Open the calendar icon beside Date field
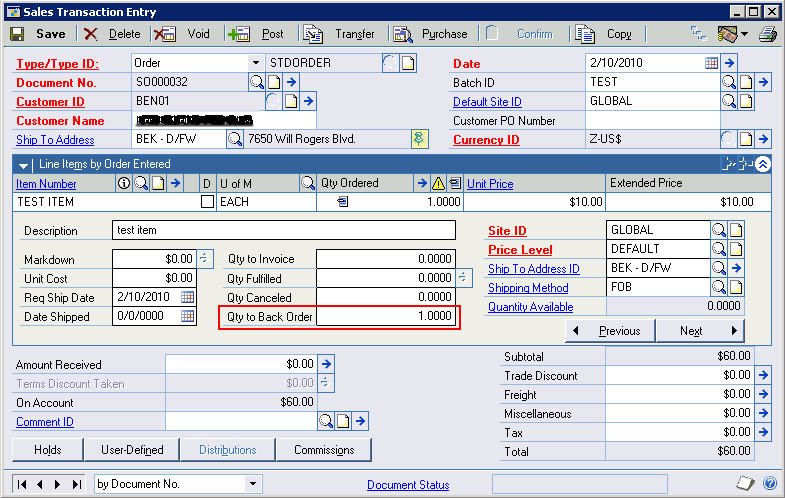This screenshot has height=498, width=785. click(711, 63)
